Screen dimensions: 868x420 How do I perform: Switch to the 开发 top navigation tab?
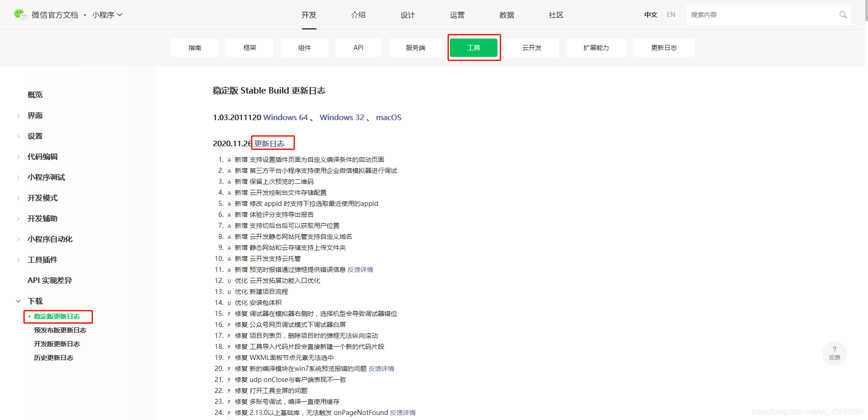tap(309, 15)
